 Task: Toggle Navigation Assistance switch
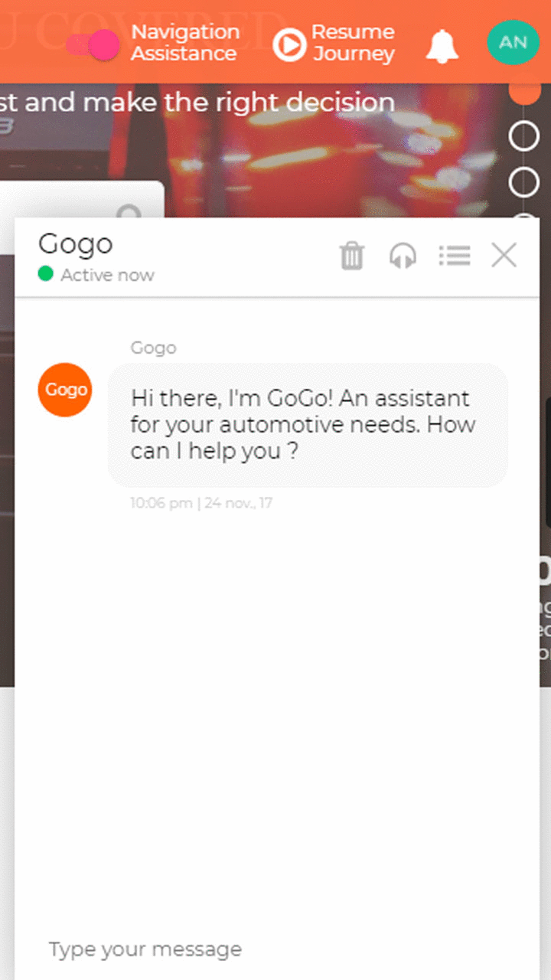click(x=93, y=44)
